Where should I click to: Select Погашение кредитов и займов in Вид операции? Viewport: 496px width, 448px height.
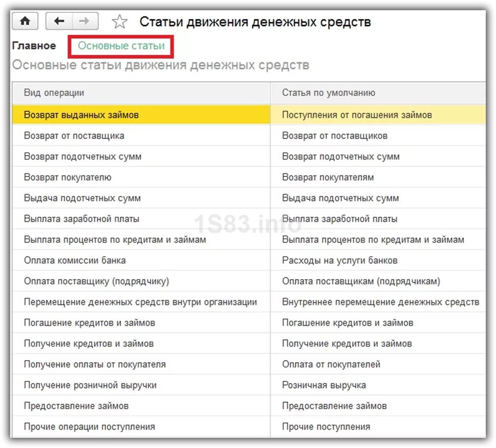[x=141, y=323]
